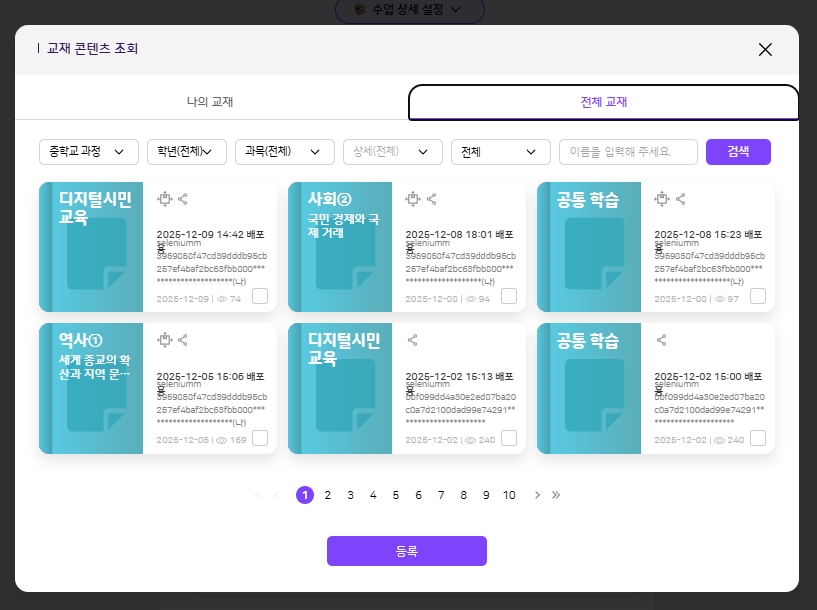Click share icon on 2025-12-02 15:00 공통 학습 card
817x610 pixels.
click(662, 340)
